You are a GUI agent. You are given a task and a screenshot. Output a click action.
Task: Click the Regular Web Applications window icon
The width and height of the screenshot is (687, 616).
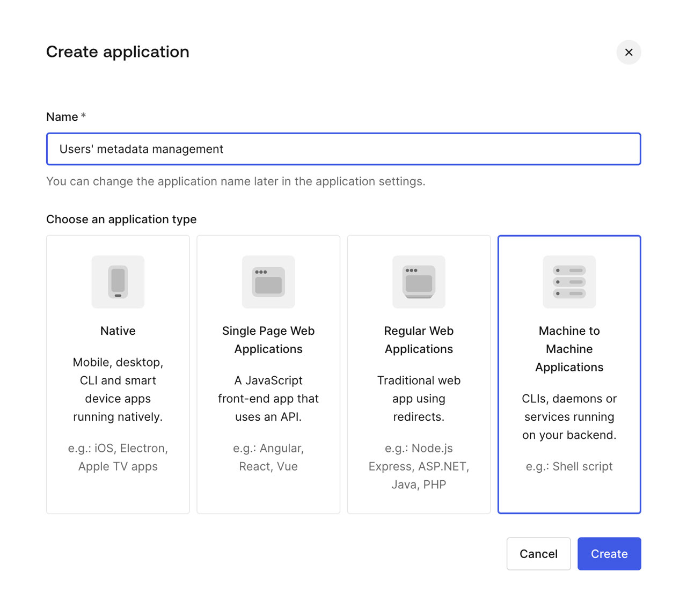point(419,282)
